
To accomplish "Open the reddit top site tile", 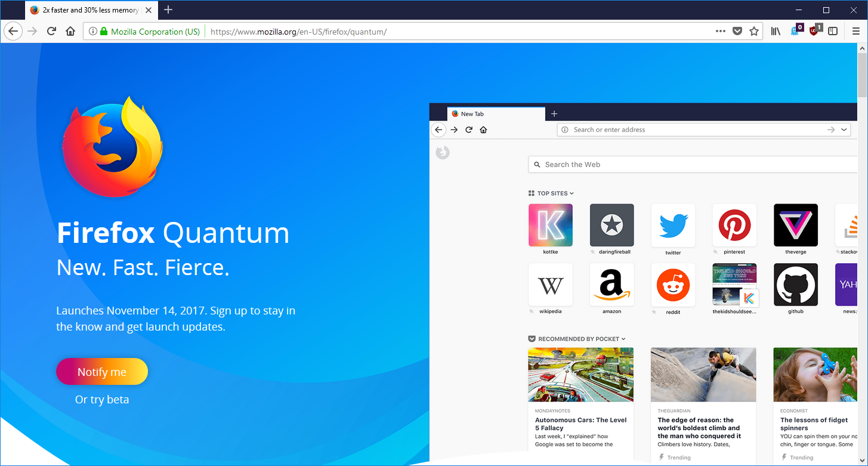I will tap(673, 285).
